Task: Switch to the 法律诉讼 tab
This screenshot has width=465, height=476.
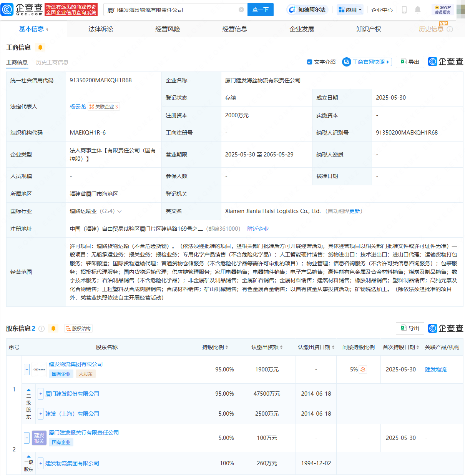Action: [x=101, y=29]
